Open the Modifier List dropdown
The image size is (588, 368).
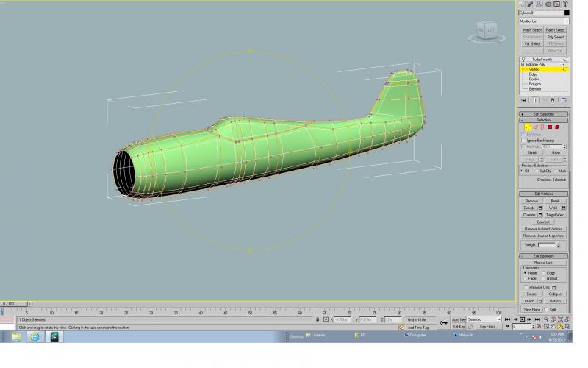pos(544,21)
